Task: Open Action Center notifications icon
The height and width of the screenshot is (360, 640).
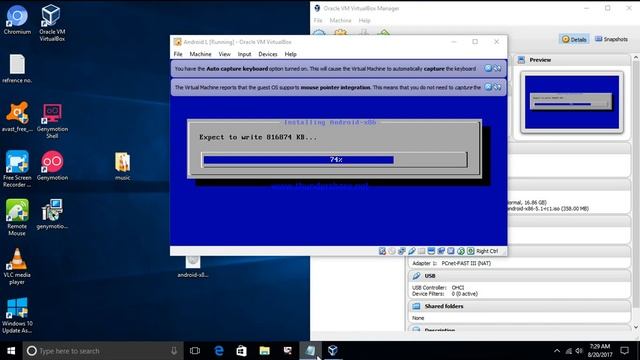Action: coord(624,351)
